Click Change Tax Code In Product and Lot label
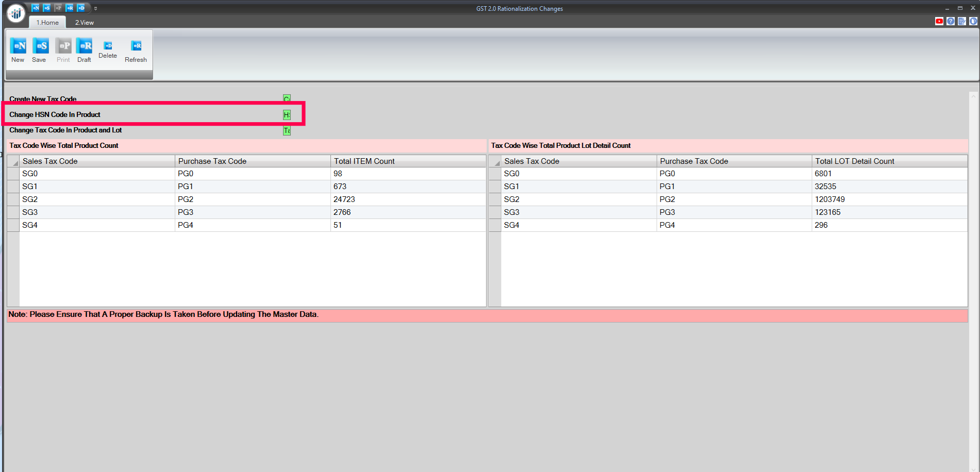This screenshot has width=980, height=472. click(65, 130)
